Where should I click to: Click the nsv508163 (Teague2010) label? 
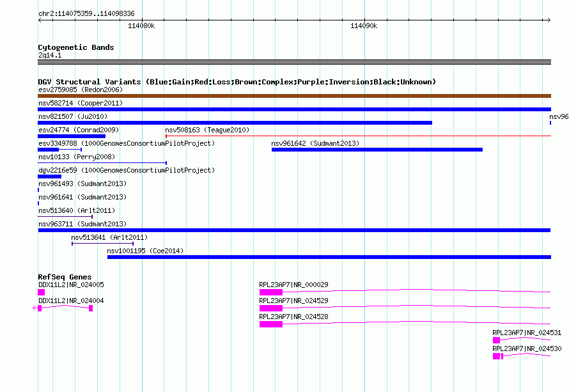[207, 130]
